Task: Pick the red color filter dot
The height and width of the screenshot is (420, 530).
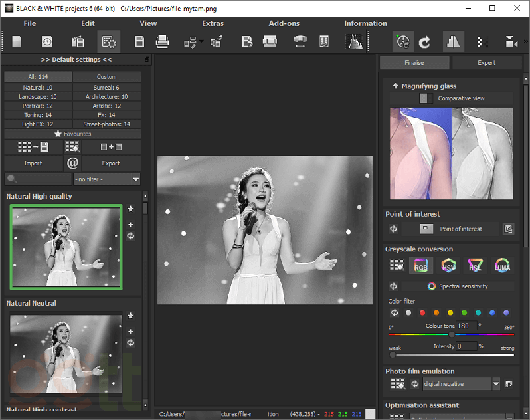Action: 422,312
